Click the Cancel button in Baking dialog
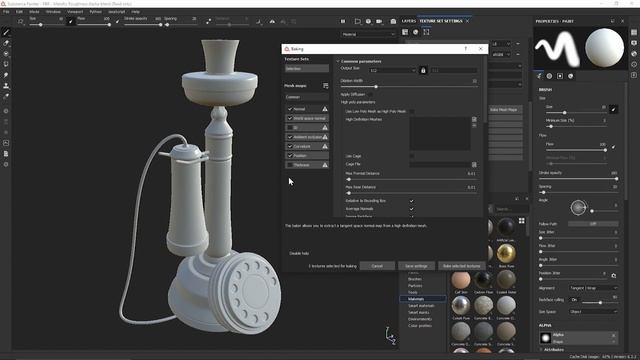The width and height of the screenshot is (640, 360). click(x=377, y=266)
